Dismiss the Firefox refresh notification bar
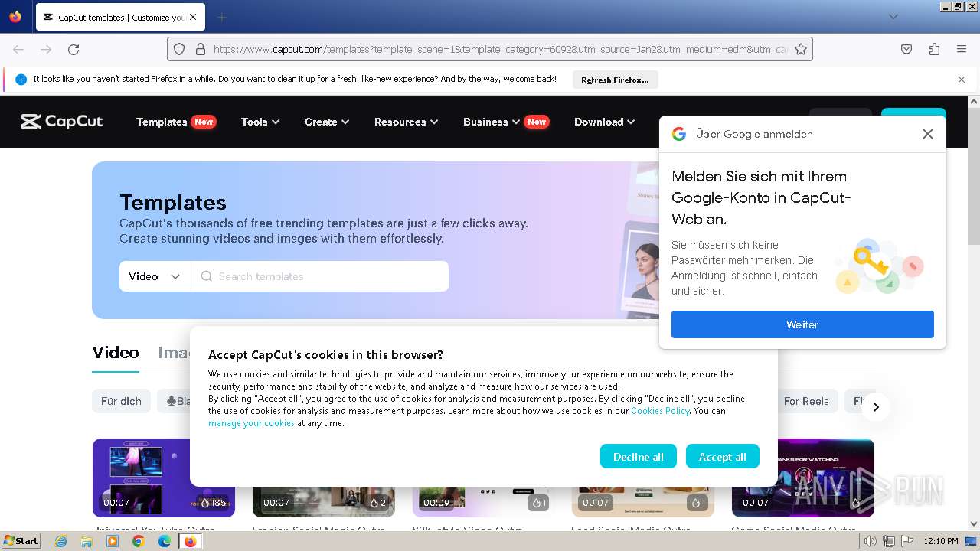Screen dimensions: 980x551 click(962, 79)
